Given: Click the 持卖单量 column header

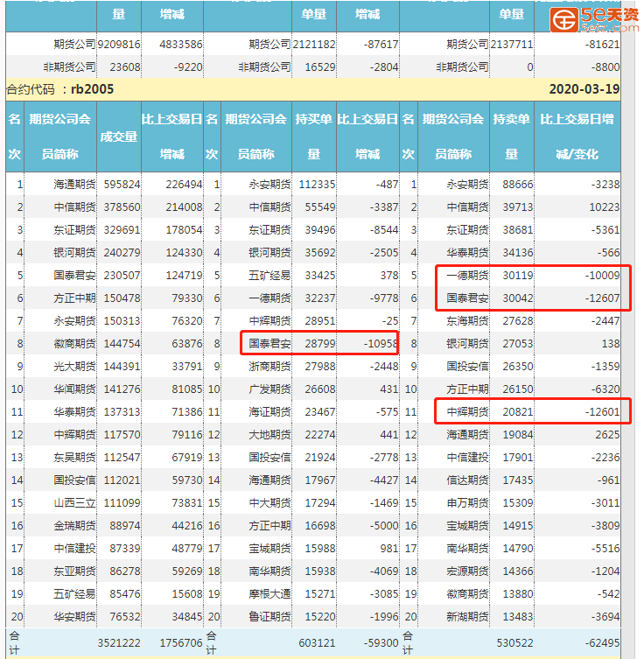Looking at the screenshot, I should (512, 137).
